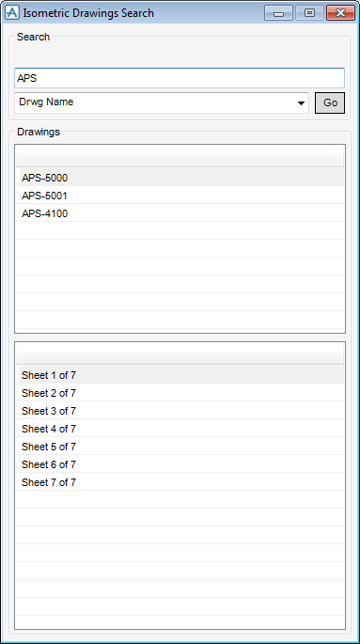Click the Drwg Name combo box field
The width and height of the screenshot is (360, 644).
click(x=162, y=102)
